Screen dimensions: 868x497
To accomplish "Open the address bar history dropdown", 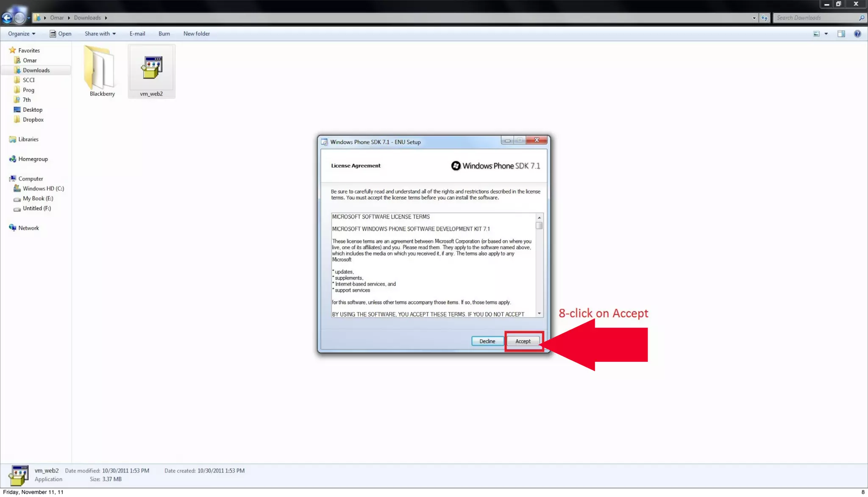I will click(x=754, y=18).
